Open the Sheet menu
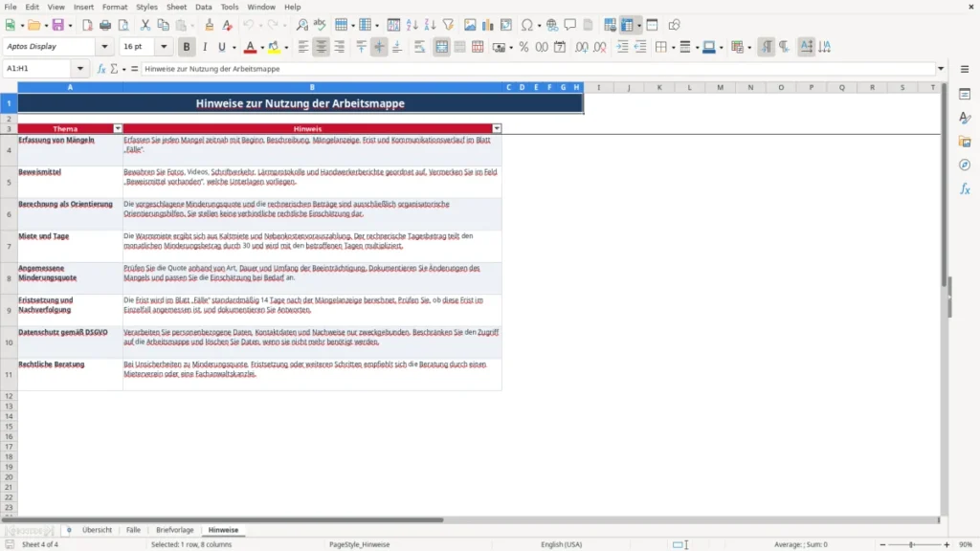 click(x=176, y=7)
